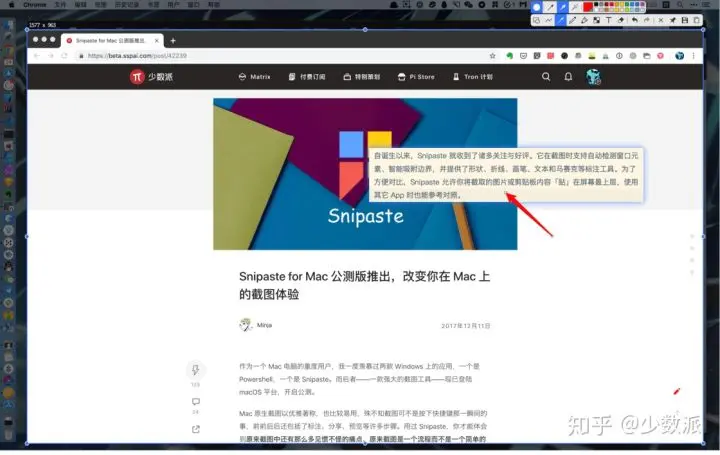720x455 pixels.
Task: Copy the screenshot to clipboard
Action: point(697,21)
